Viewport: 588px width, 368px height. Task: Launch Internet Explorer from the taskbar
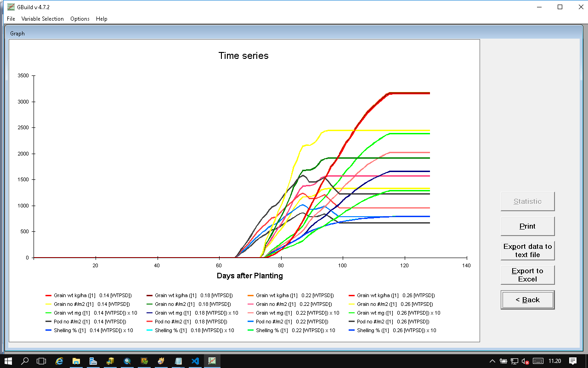(x=59, y=361)
